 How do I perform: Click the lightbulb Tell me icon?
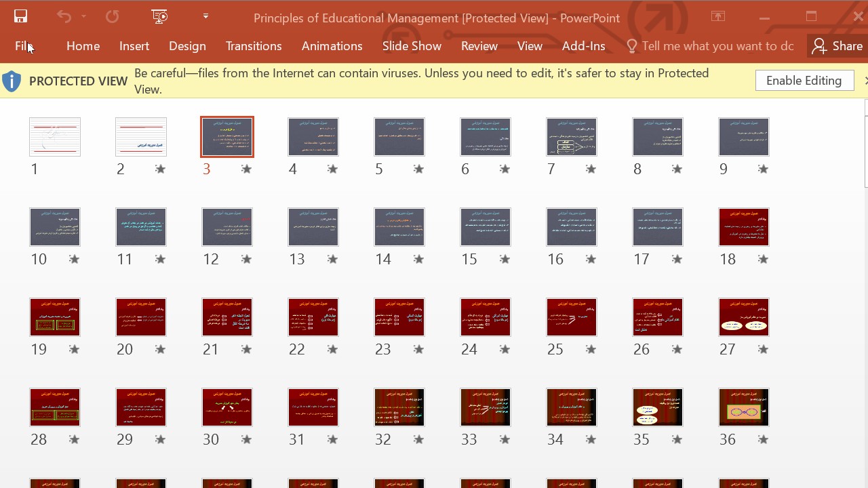[x=632, y=46]
